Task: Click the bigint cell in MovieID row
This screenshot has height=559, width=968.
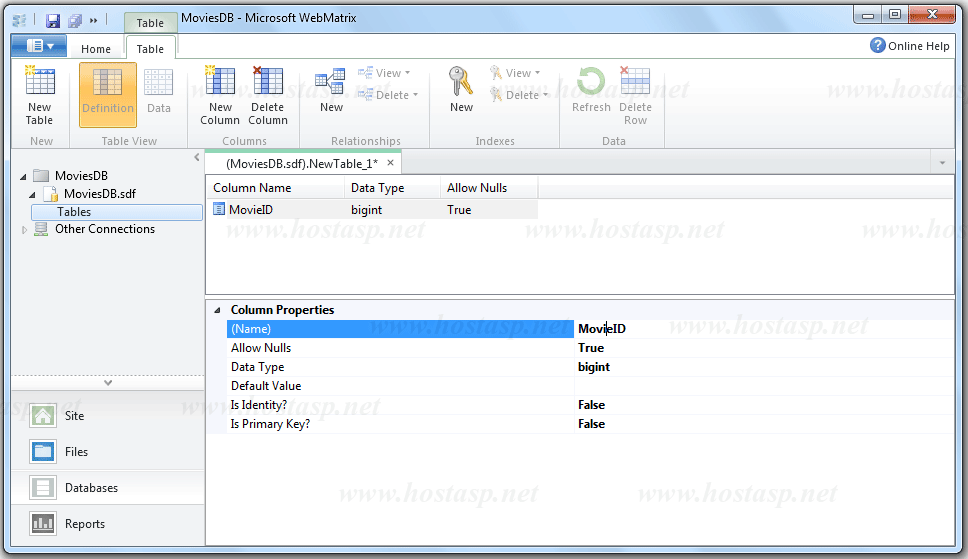Action: (x=392, y=210)
